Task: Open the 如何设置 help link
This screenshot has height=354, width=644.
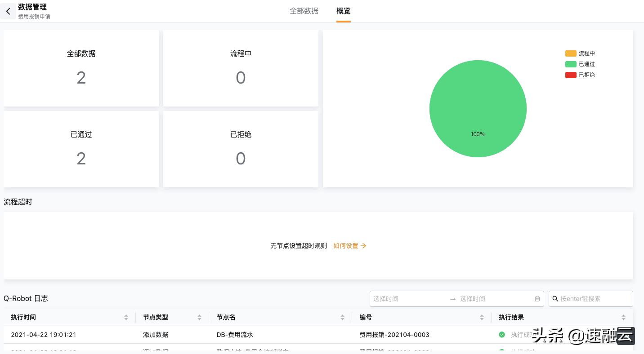Action: point(345,246)
